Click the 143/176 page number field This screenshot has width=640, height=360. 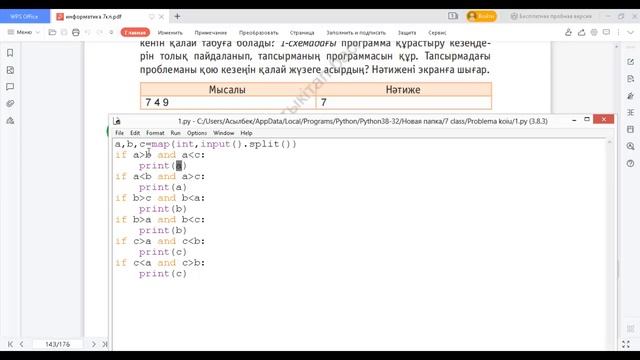(58, 344)
